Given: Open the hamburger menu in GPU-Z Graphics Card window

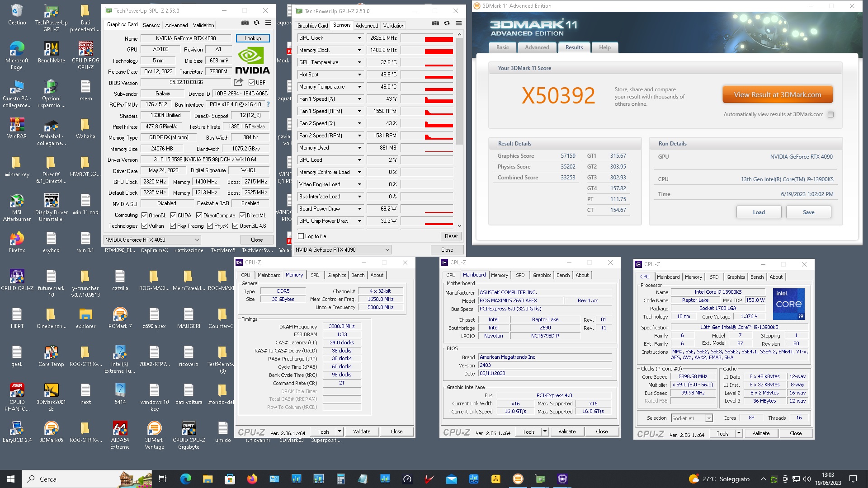Looking at the screenshot, I should (x=268, y=23).
